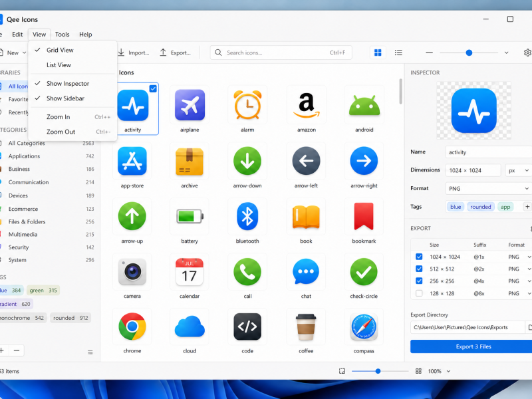Click fit-to-window icon in status bar
Screen dimensions: 532x399
pyautogui.click(x=342, y=371)
